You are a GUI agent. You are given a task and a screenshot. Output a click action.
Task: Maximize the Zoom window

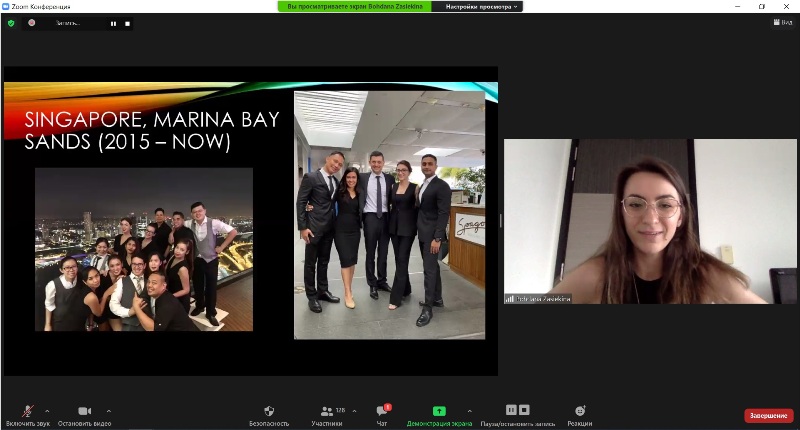(762, 7)
